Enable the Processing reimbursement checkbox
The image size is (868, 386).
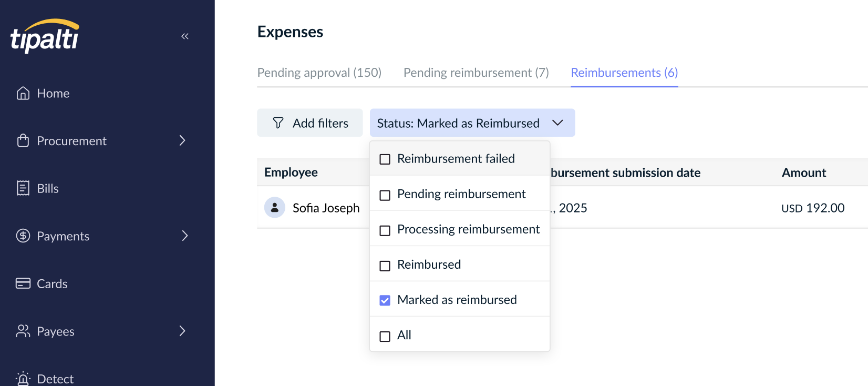coord(385,230)
